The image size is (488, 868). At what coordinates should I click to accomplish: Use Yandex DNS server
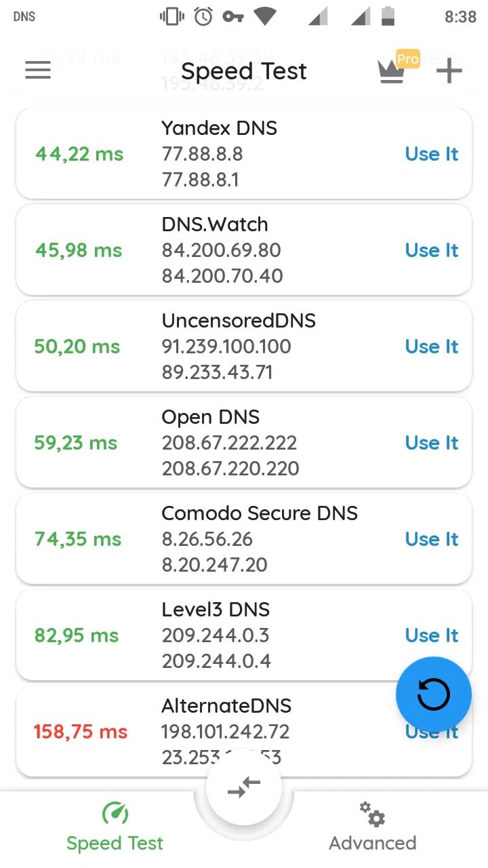click(x=432, y=155)
